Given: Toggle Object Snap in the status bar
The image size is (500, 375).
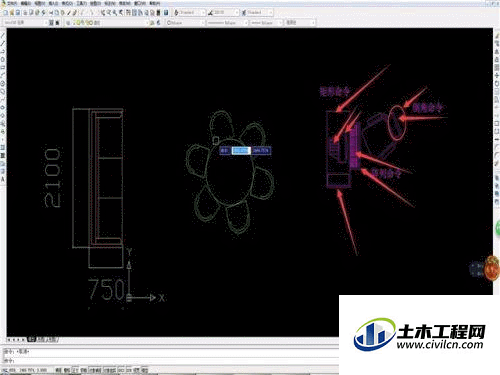Looking at the screenshot, I should [x=96, y=370].
